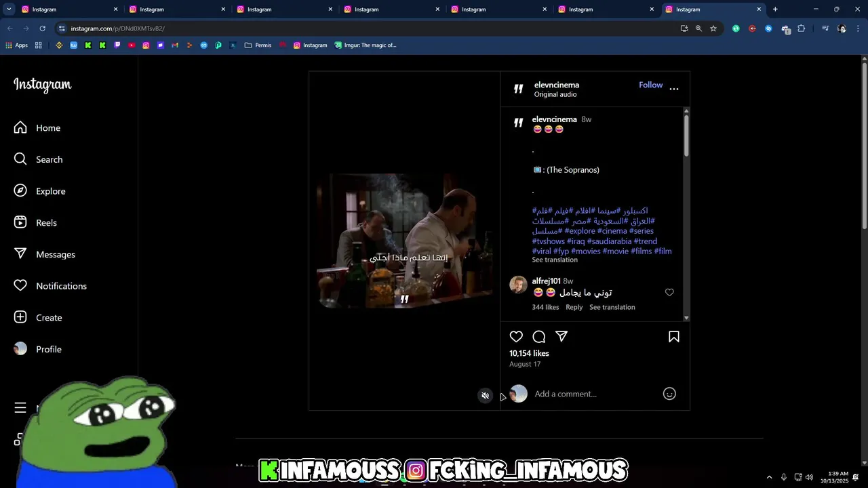Click the share paper-plane icon
Screen dimensions: 868x488
coord(561,337)
